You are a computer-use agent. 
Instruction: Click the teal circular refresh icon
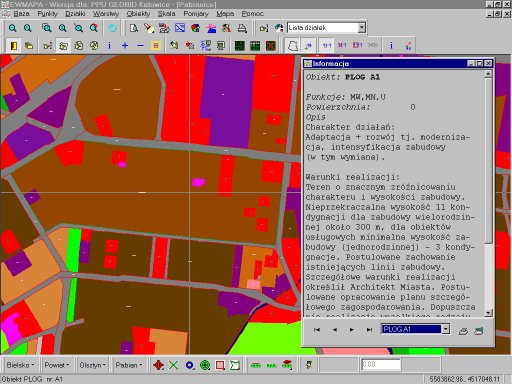click(x=112, y=28)
